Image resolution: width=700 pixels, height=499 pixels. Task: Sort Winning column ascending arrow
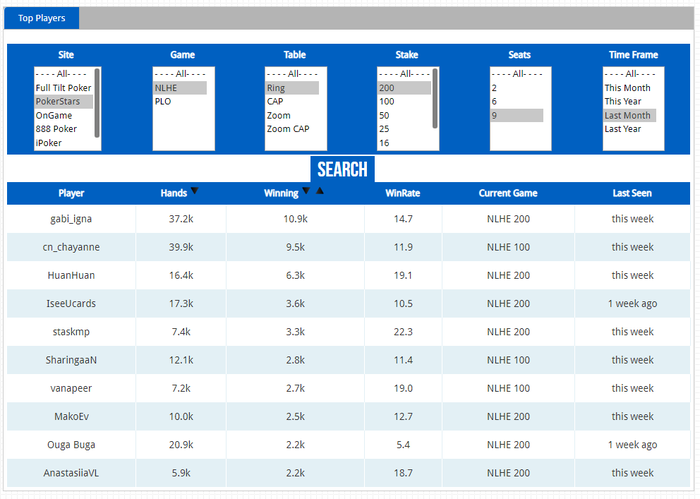320,191
